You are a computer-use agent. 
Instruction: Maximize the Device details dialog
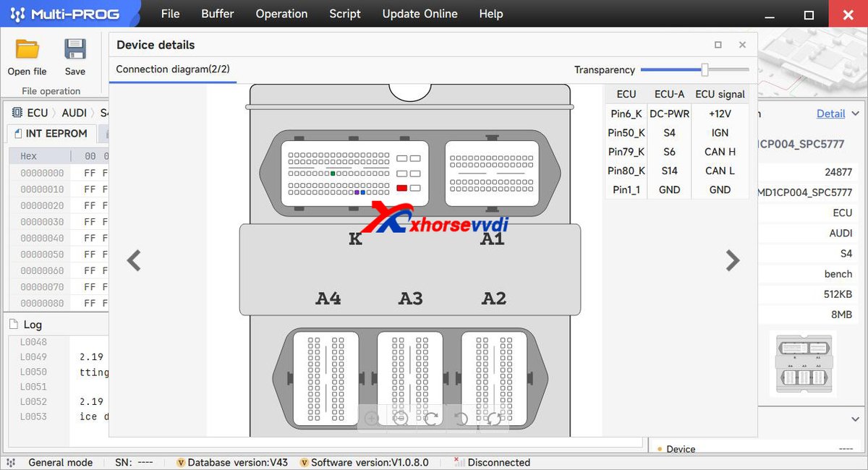[718, 45]
